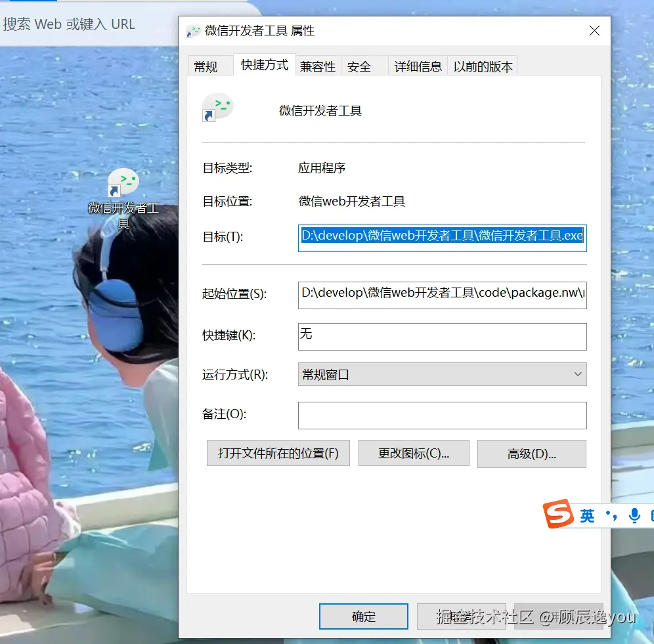Screen dimensions: 654x644
Task: Click the empty 备注(O) comment field
Action: [x=442, y=416]
